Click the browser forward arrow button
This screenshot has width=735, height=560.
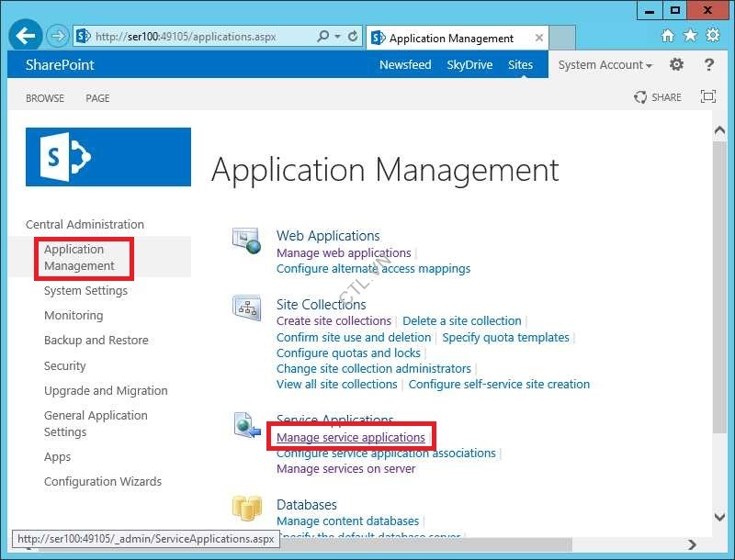[58, 36]
